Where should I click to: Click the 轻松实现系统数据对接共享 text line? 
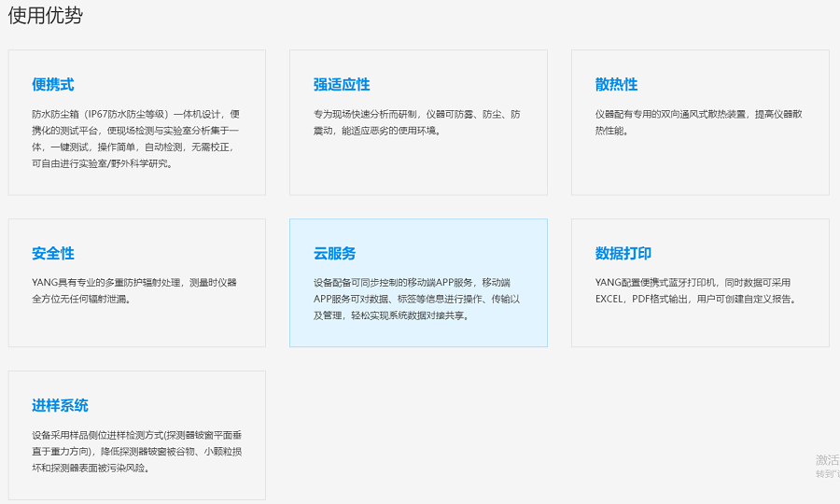click(x=391, y=316)
